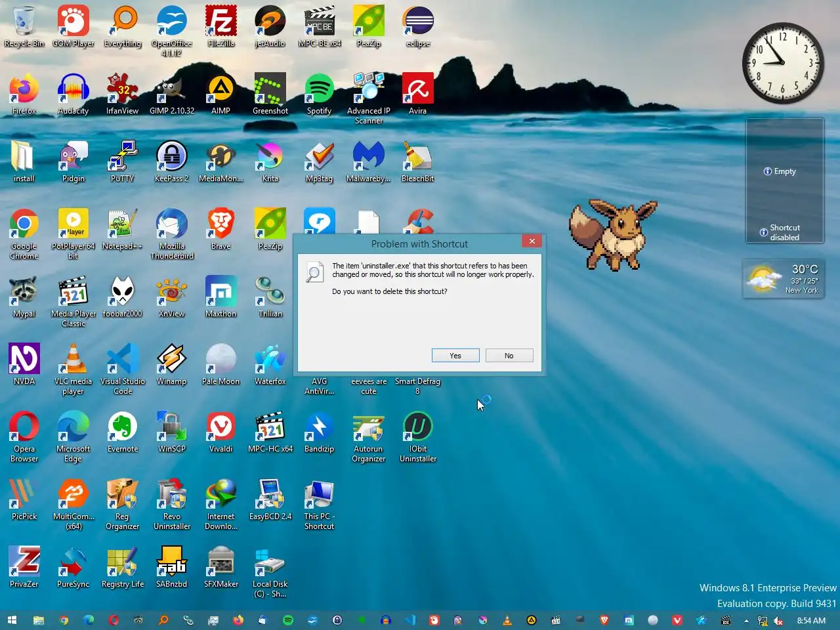Select the Everything search desktop icon

tap(123, 26)
